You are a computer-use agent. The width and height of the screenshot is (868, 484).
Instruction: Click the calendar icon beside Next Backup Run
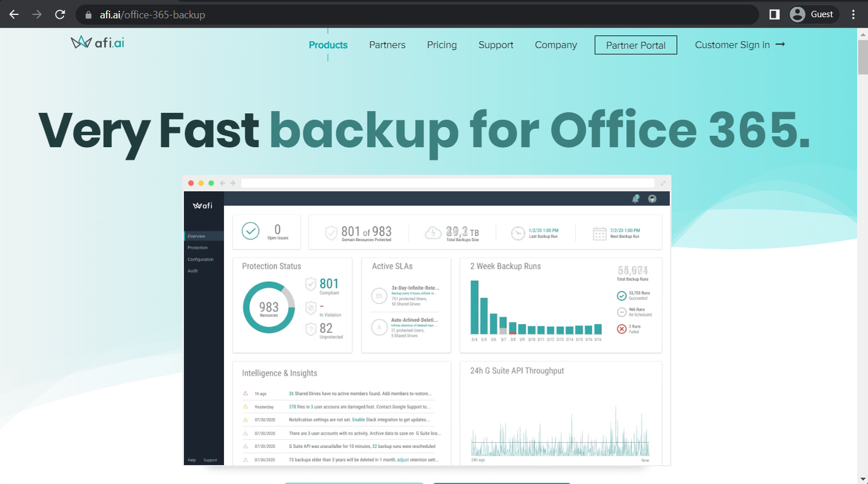(599, 233)
